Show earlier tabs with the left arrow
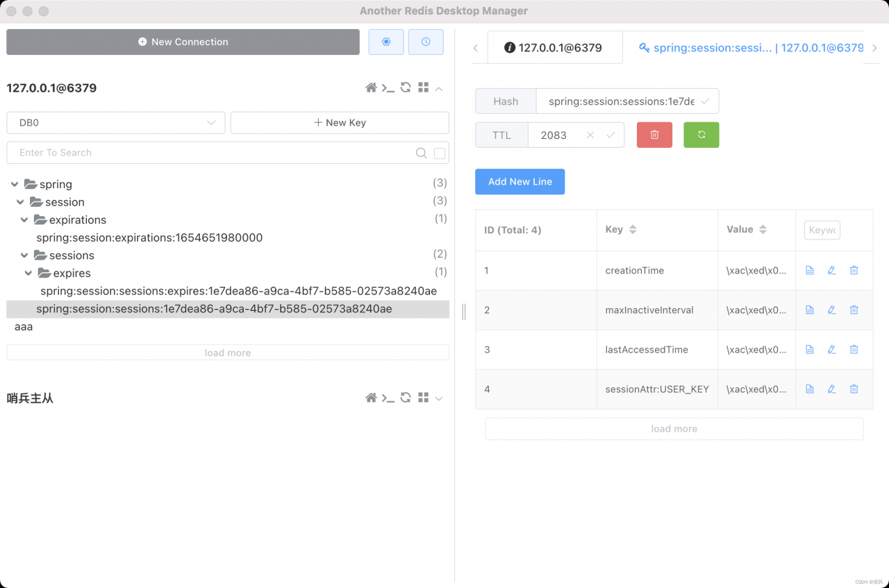 coord(476,48)
